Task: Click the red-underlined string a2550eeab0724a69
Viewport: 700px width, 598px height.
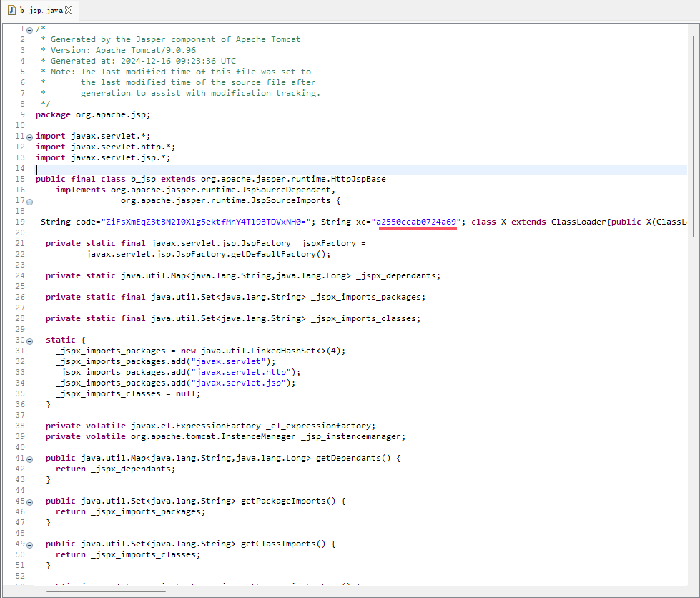Action: (x=418, y=222)
